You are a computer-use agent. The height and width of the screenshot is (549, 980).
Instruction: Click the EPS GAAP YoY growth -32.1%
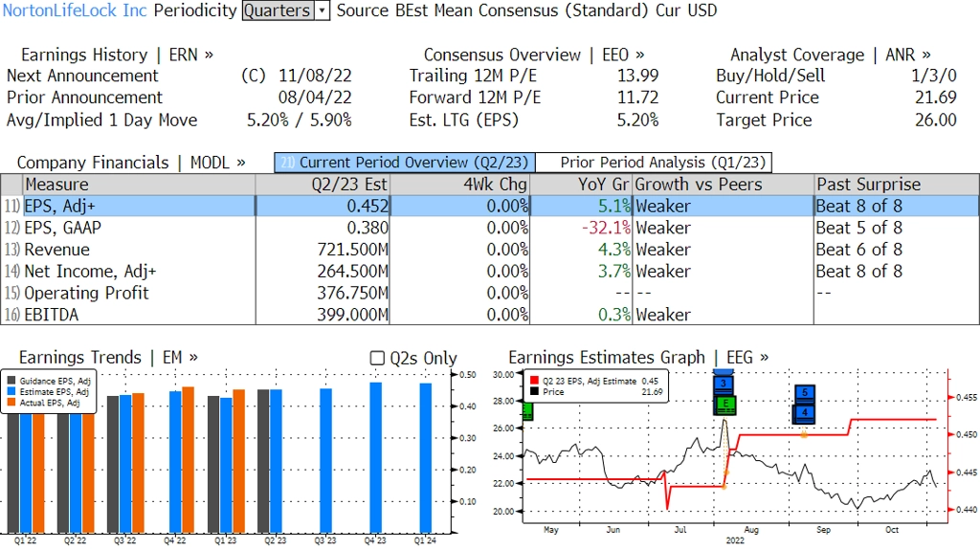(x=606, y=228)
